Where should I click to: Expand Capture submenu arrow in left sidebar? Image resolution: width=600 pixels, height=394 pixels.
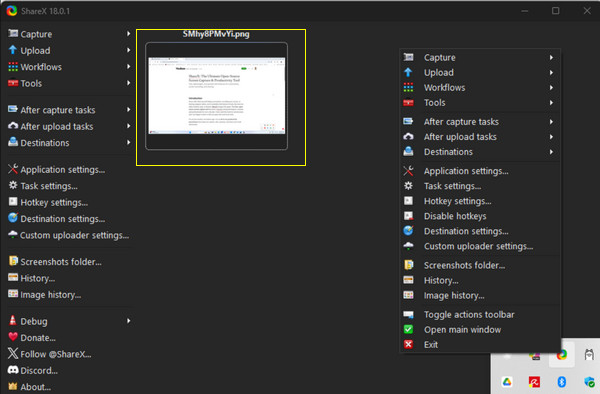click(x=129, y=34)
